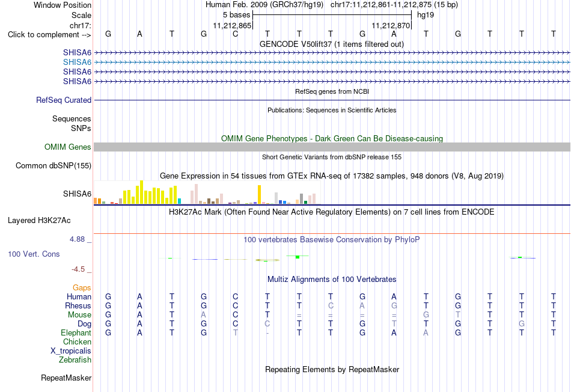Click the hg19 label beside the scale bar
The image size is (571, 392).
426,15
